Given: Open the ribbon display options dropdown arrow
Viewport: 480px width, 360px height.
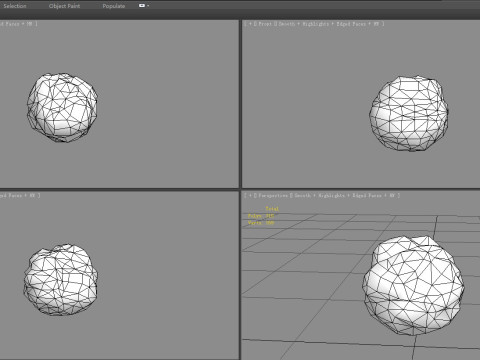Looking at the screenshot, I should [148, 6].
